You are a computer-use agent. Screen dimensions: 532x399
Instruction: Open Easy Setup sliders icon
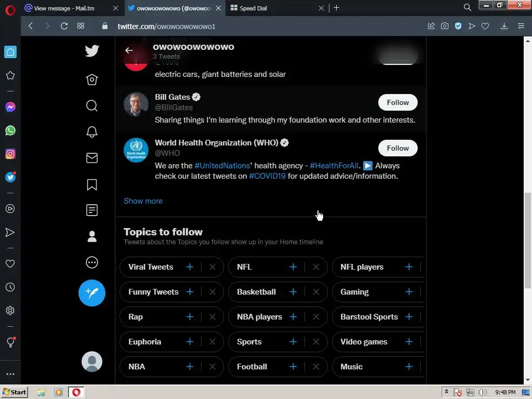(521, 26)
